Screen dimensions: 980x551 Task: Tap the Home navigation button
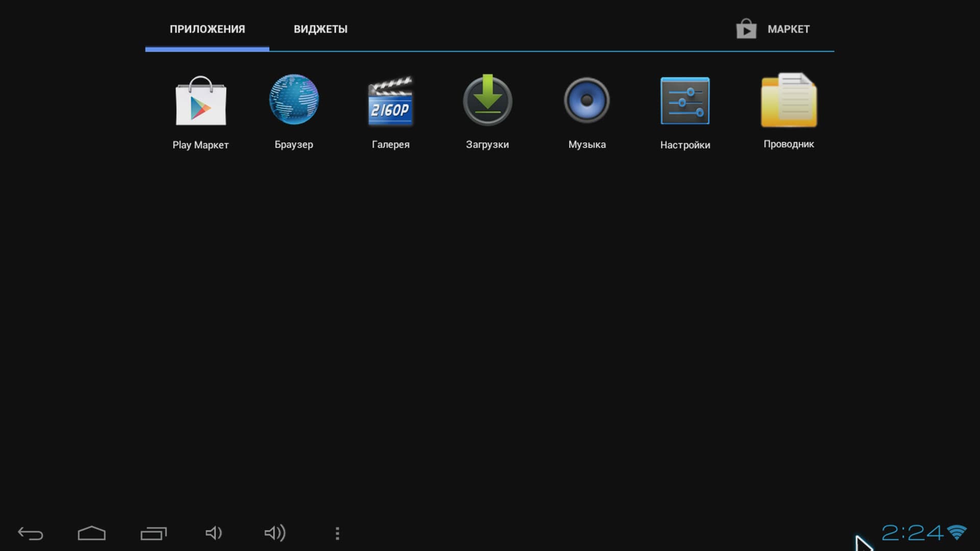(92, 533)
